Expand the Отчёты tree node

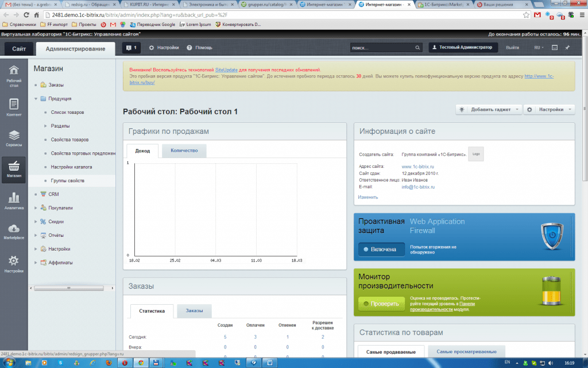pos(36,235)
